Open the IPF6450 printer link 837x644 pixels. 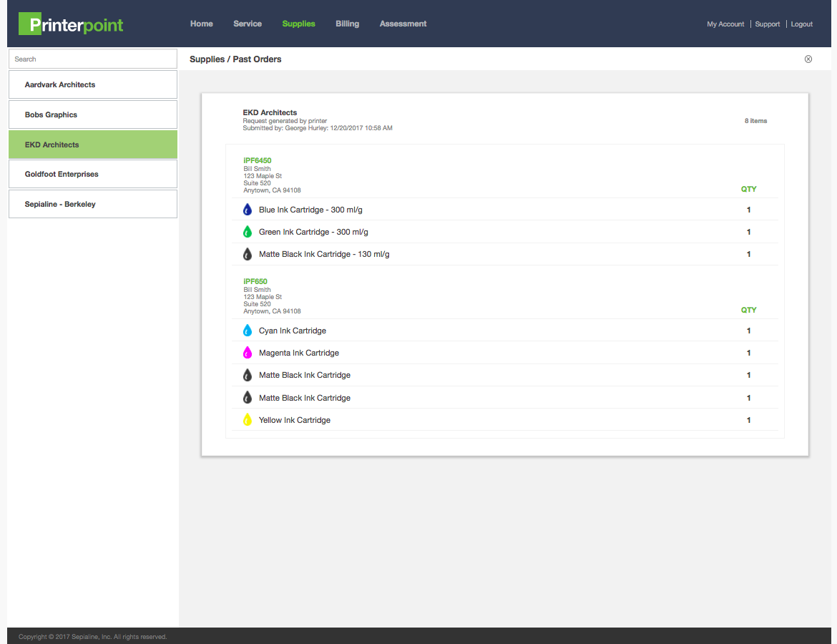pyautogui.click(x=258, y=160)
